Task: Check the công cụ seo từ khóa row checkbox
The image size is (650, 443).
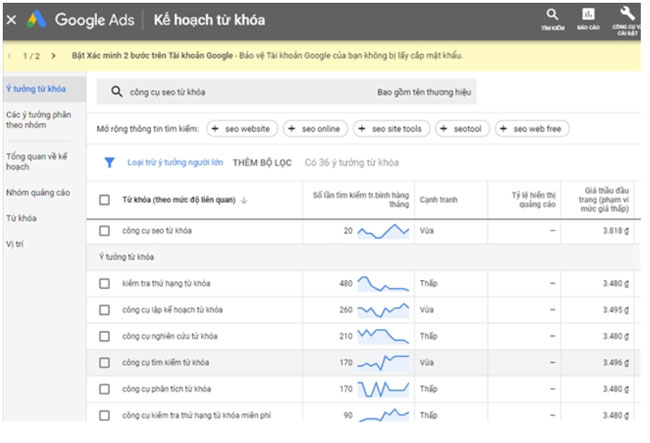Action: pos(104,231)
